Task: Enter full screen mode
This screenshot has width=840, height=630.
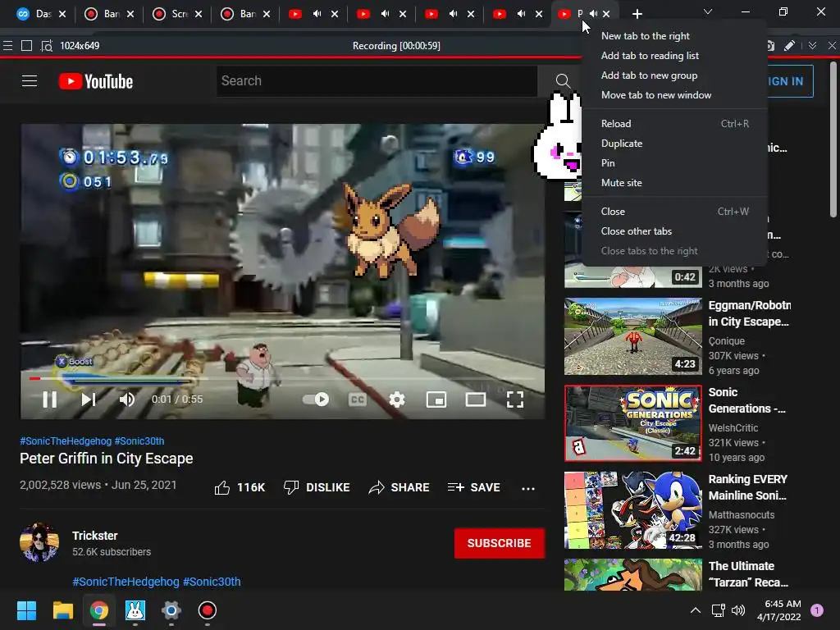Action: pyautogui.click(x=515, y=399)
